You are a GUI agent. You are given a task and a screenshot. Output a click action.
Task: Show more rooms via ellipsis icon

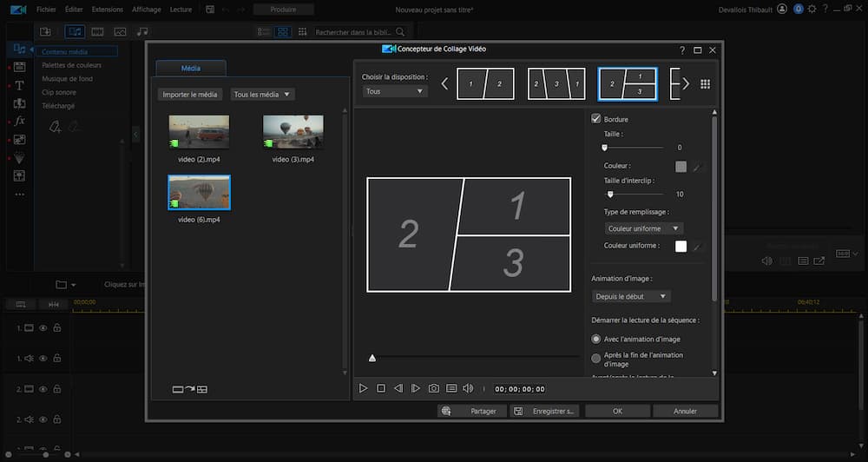(19, 195)
